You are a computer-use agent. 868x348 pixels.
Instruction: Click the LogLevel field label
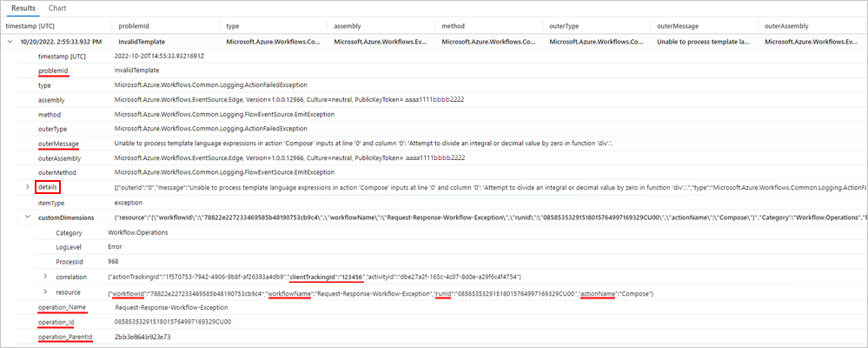[68, 247]
